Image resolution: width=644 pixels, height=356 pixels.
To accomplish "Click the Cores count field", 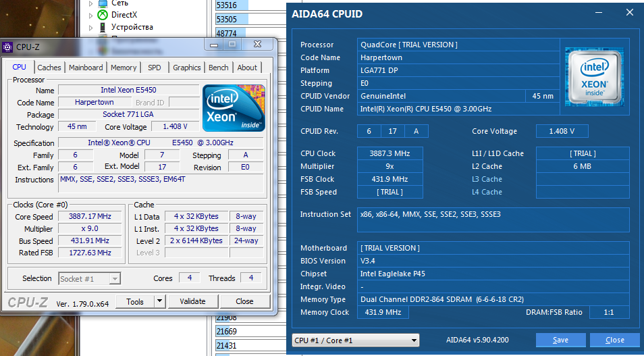I will 190,278.
